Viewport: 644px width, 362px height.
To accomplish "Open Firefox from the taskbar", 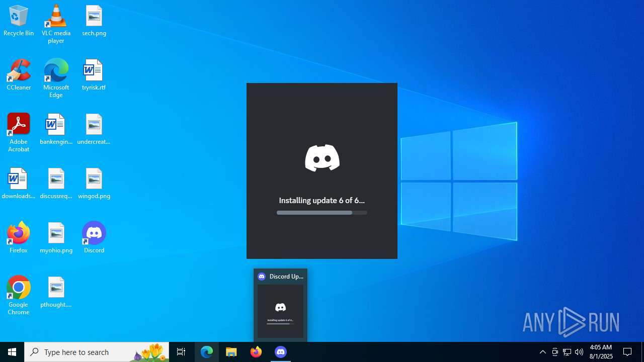I will point(256,352).
